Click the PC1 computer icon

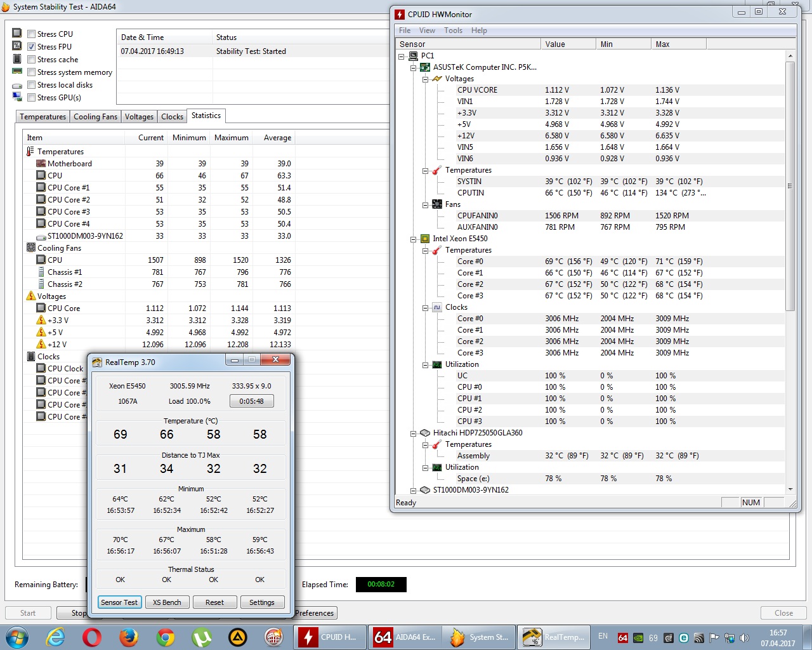(413, 56)
